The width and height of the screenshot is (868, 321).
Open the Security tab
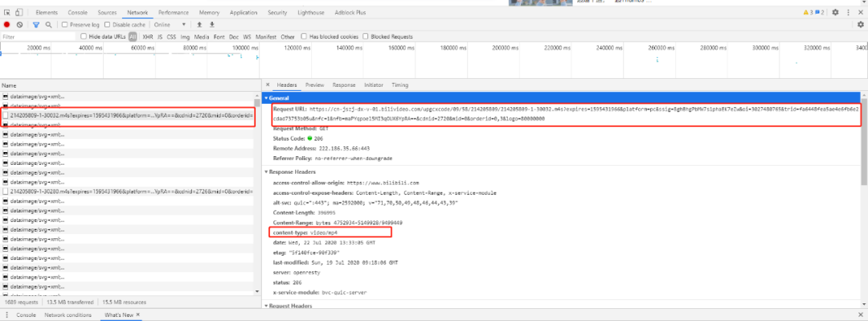click(277, 12)
